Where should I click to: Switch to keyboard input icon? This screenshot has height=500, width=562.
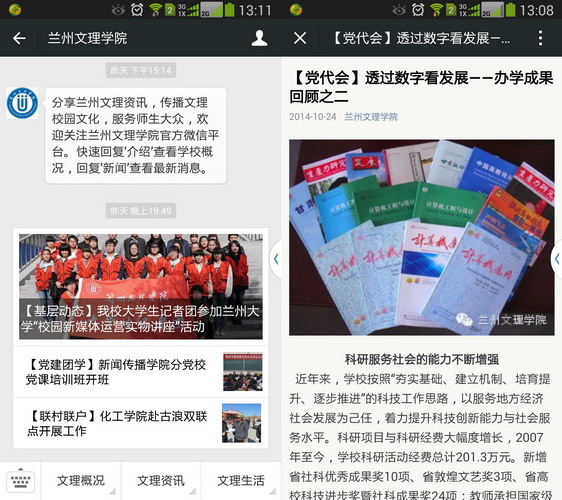tap(20, 480)
